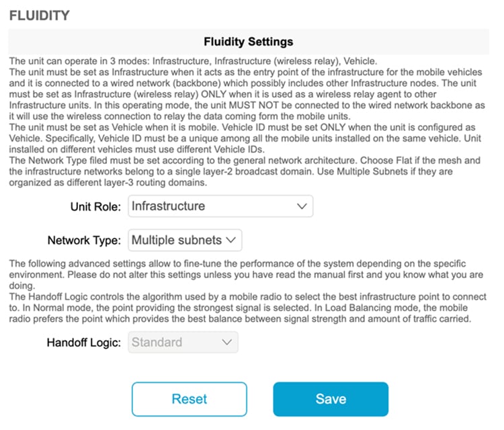Viewport: 504px width, 430px height.
Task: Click the FLUIDITY page heading
Action: 39,15
